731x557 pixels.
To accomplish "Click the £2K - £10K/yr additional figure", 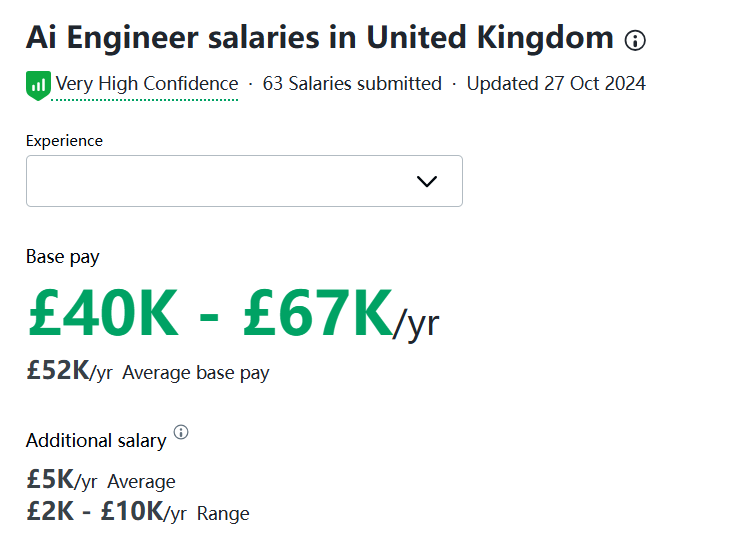I will (106, 513).
